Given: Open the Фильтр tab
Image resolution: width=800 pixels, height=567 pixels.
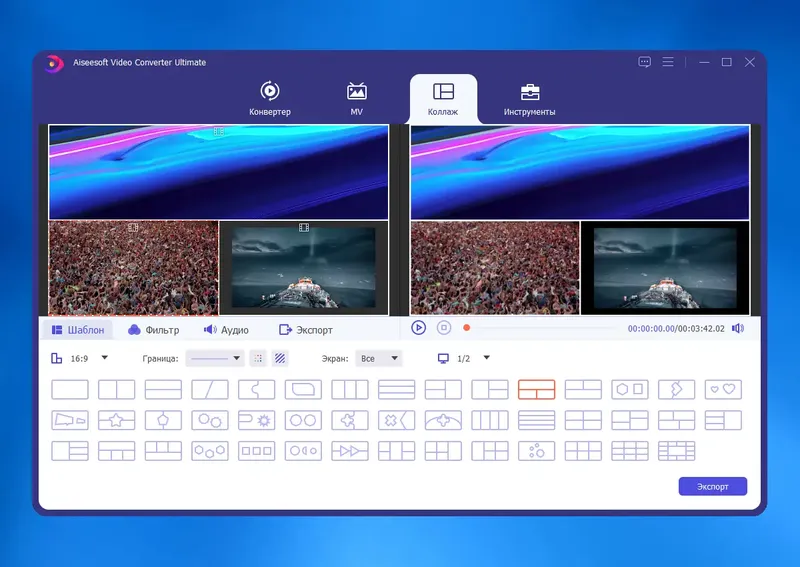Looking at the screenshot, I should (154, 330).
